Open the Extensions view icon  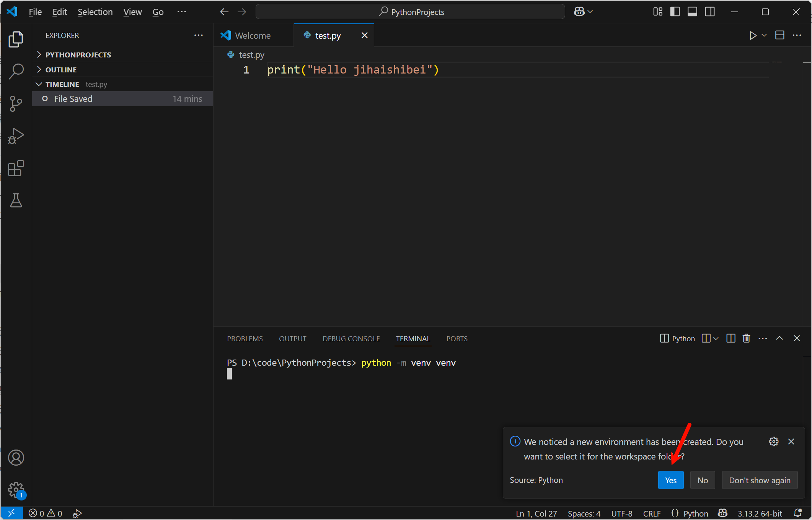[16, 168]
